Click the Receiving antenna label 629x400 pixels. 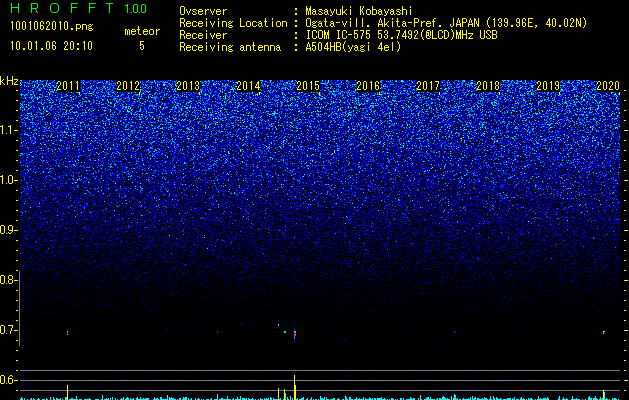tap(230, 47)
